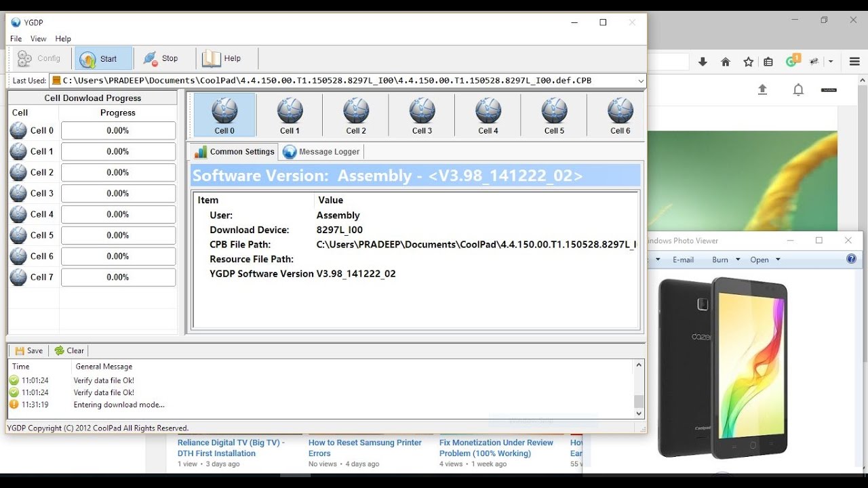Click the Item column header
Viewport: 868px width, 488px height.
tap(208, 200)
